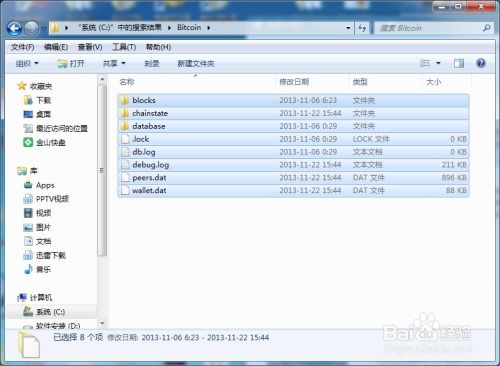
Task: Click the 收藏夹 star icon in sidebar
Action: click(x=22, y=86)
